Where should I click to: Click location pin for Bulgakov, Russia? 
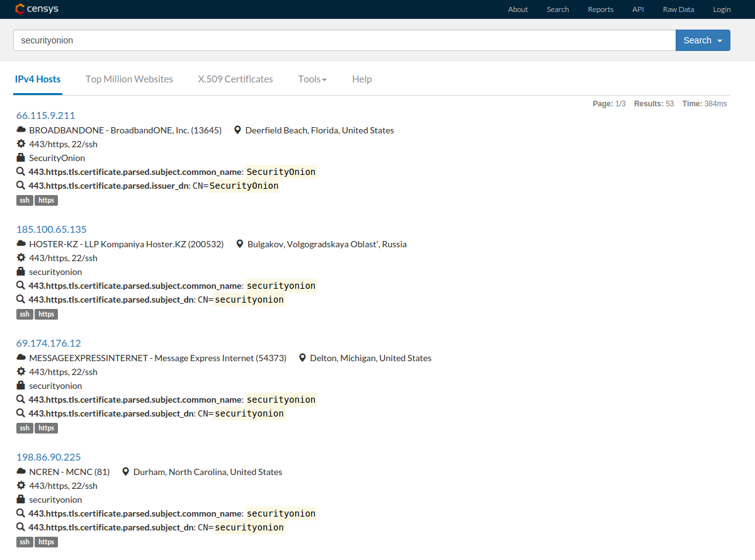[x=239, y=244]
